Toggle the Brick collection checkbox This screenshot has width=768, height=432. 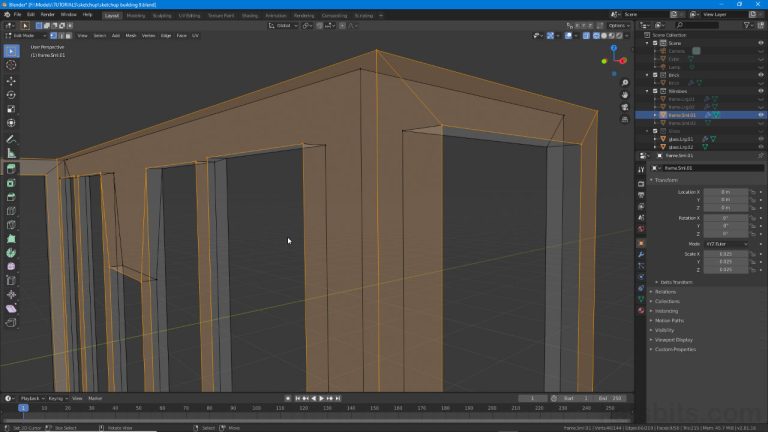point(655,75)
